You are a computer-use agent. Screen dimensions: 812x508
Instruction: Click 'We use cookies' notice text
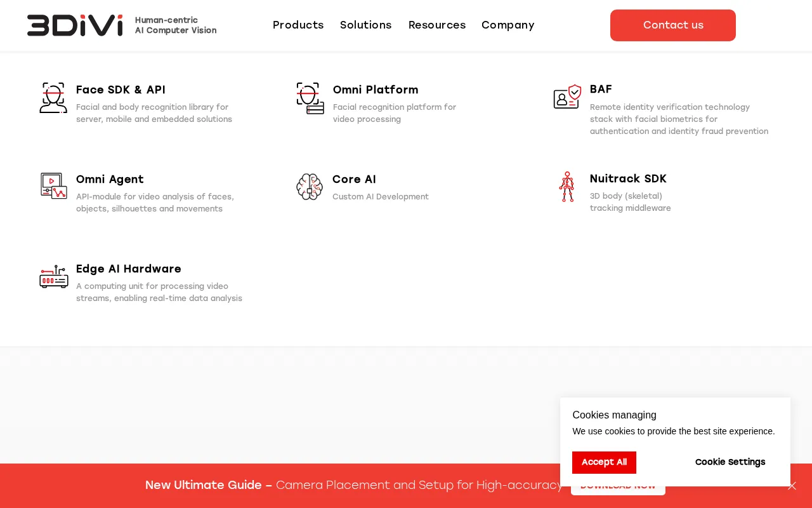coord(674,431)
